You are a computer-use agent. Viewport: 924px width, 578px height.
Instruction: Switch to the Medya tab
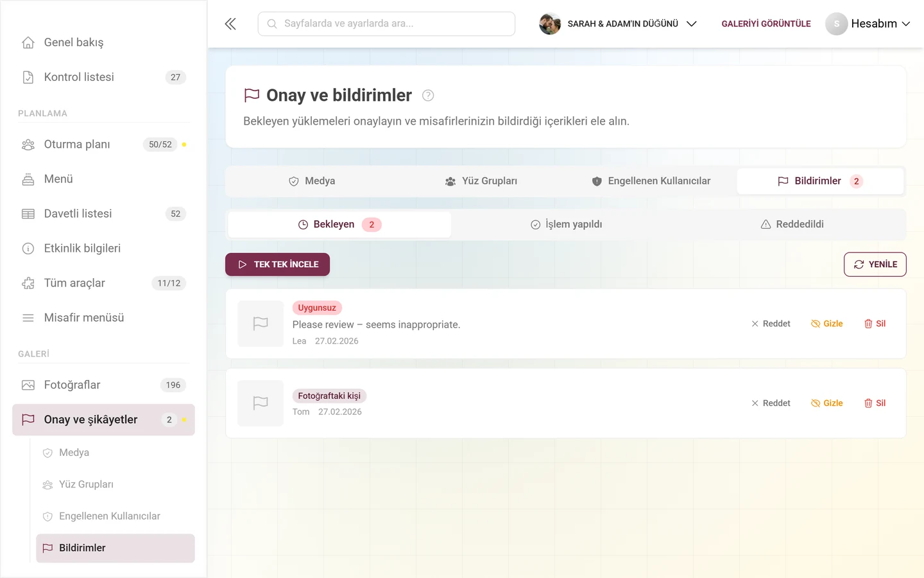coord(312,181)
